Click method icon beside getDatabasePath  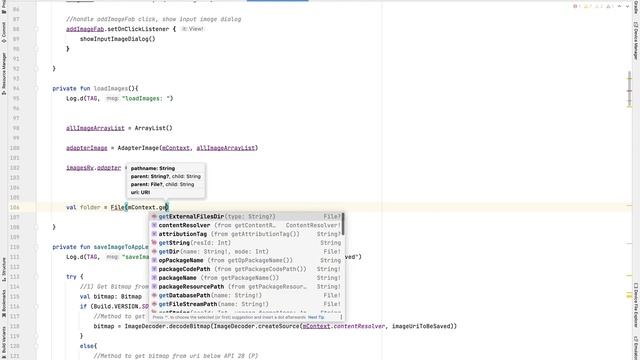[x=154, y=296]
